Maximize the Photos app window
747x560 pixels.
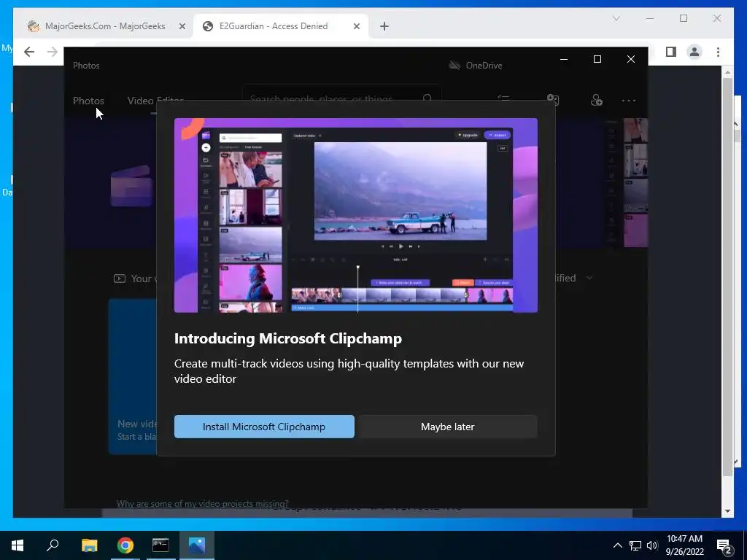click(597, 59)
